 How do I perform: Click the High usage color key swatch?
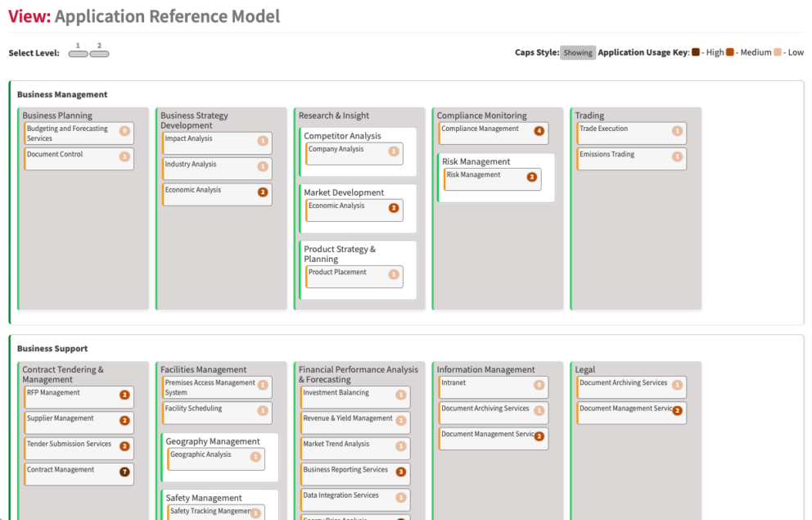(x=696, y=52)
